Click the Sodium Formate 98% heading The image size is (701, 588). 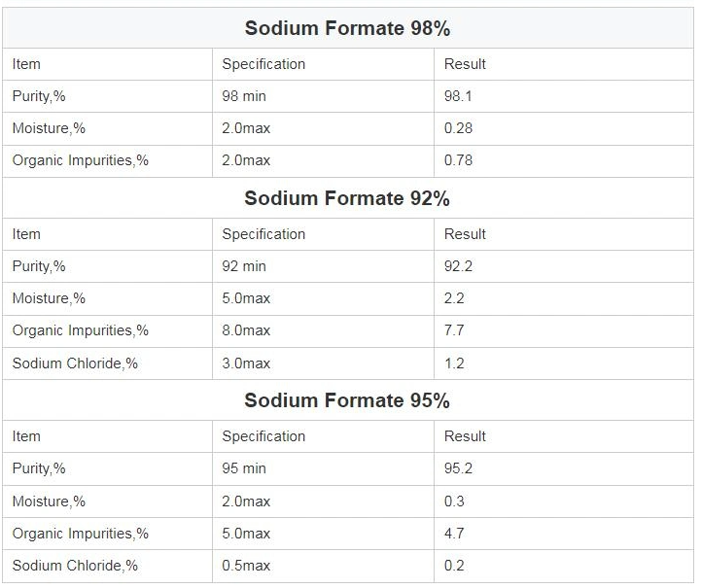[x=347, y=28]
